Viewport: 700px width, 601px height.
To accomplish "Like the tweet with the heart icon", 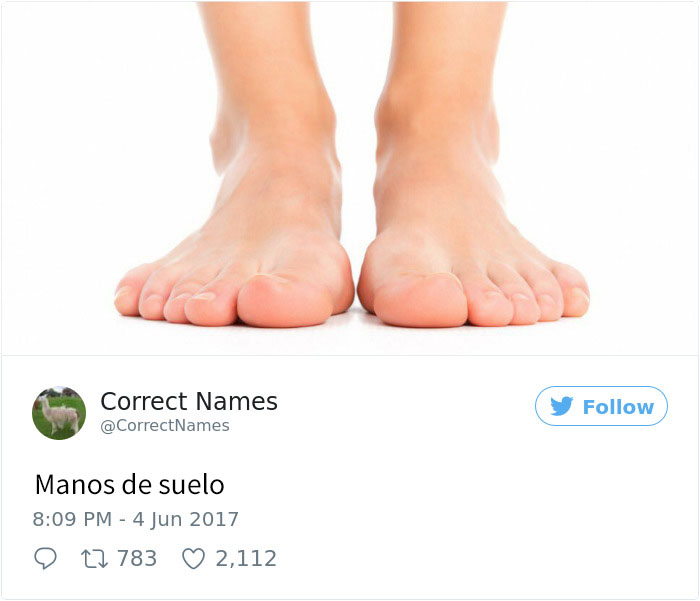I will [x=193, y=559].
